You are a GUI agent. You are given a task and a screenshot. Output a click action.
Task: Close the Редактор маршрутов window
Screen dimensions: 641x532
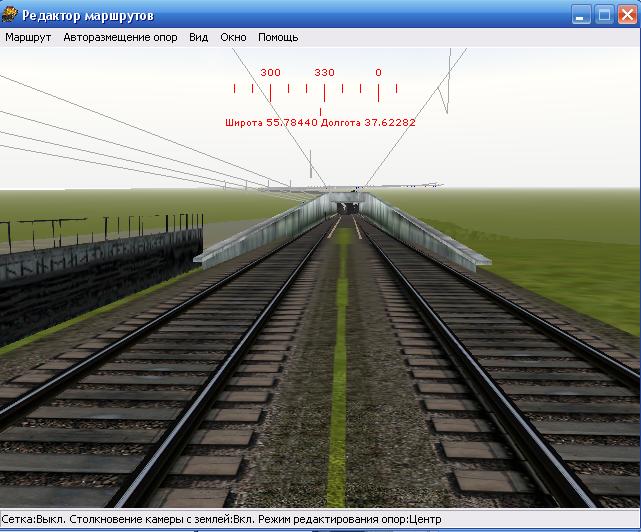pos(628,15)
